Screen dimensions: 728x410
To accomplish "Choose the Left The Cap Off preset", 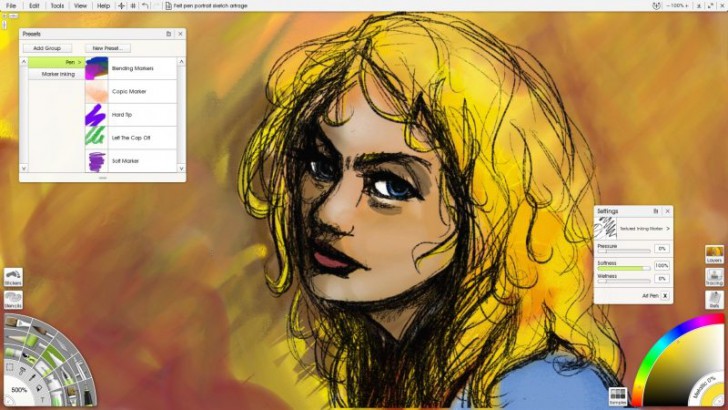I will pos(131,138).
